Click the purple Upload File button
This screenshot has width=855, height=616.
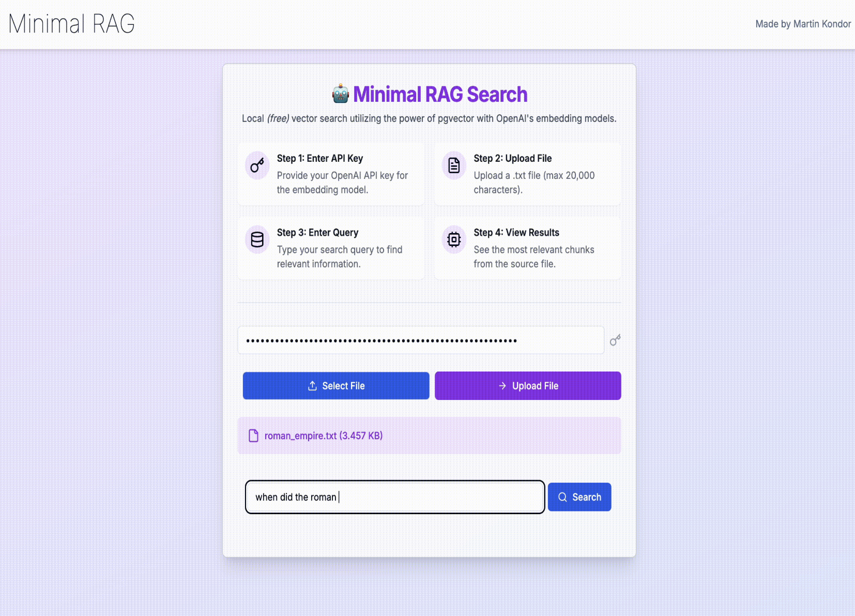pyautogui.click(x=528, y=386)
